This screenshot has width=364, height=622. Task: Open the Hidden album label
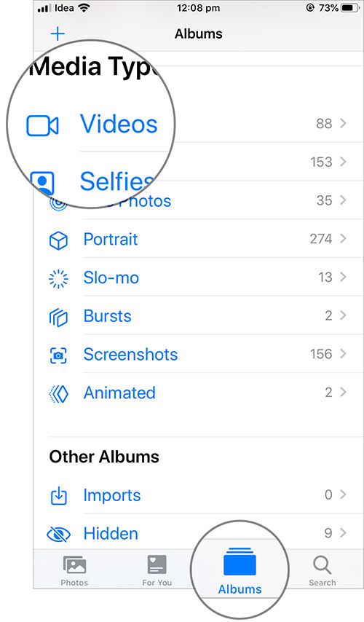point(111,534)
